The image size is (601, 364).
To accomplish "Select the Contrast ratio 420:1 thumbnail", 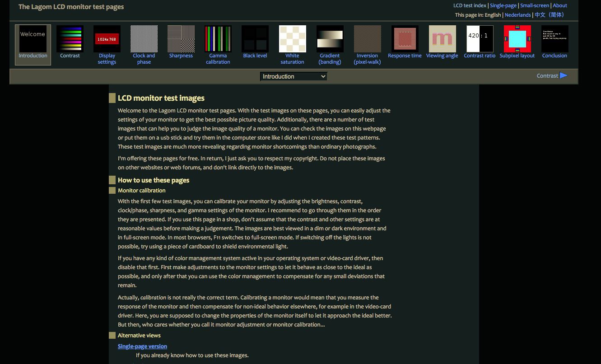I will [x=480, y=39].
